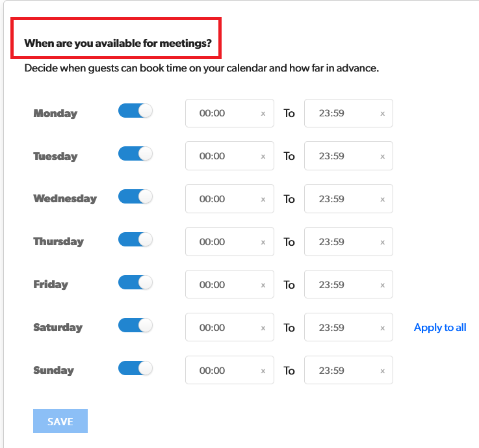Disable Monday availability toggle

[x=135, y=111]
